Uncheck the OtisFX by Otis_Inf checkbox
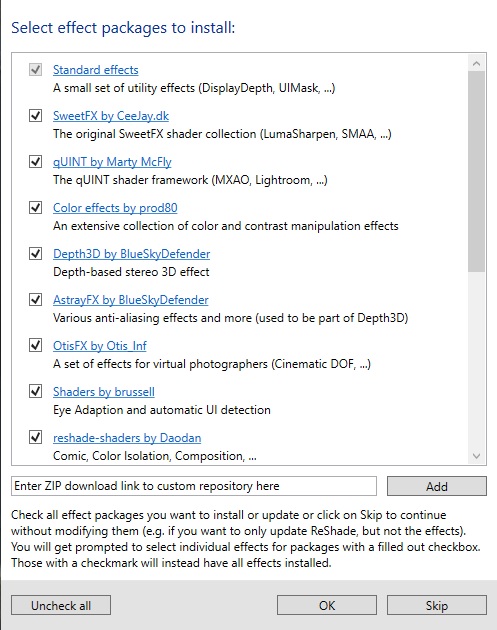Screen dimensions: 497x630 [x=35, y=345]
